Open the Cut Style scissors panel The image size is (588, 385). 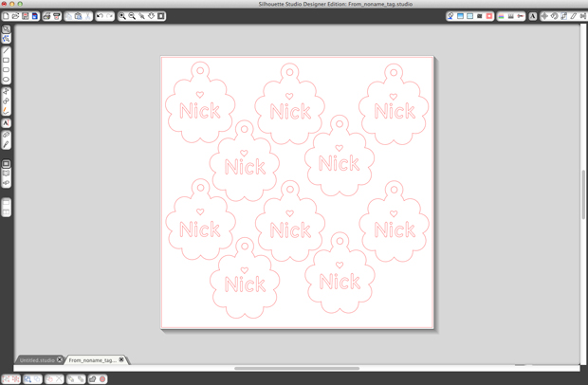click(x=521, y=16)
